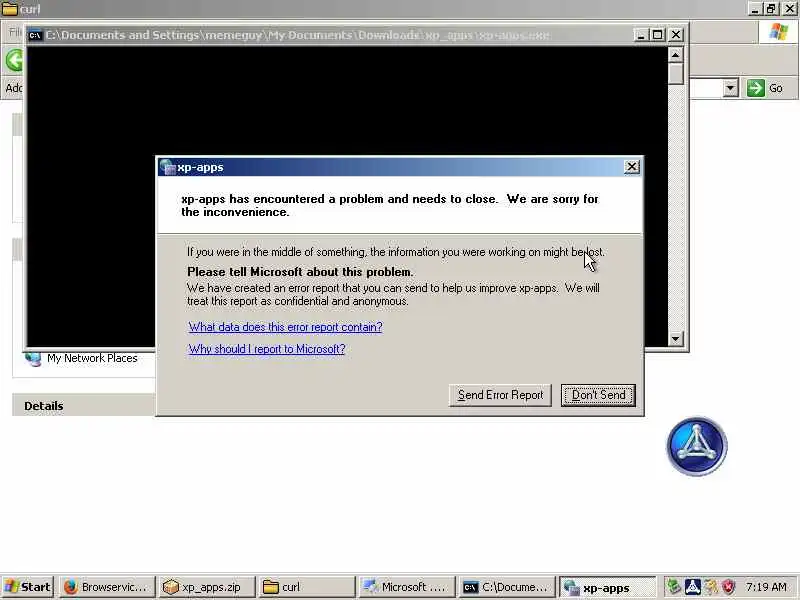Click the Send Error Report button

coord(500,395)
